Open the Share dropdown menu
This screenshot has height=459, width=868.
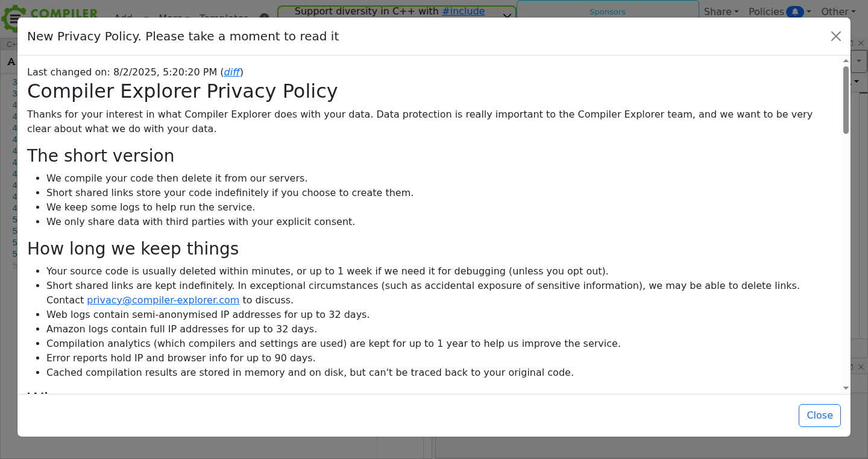coord(722,11)
